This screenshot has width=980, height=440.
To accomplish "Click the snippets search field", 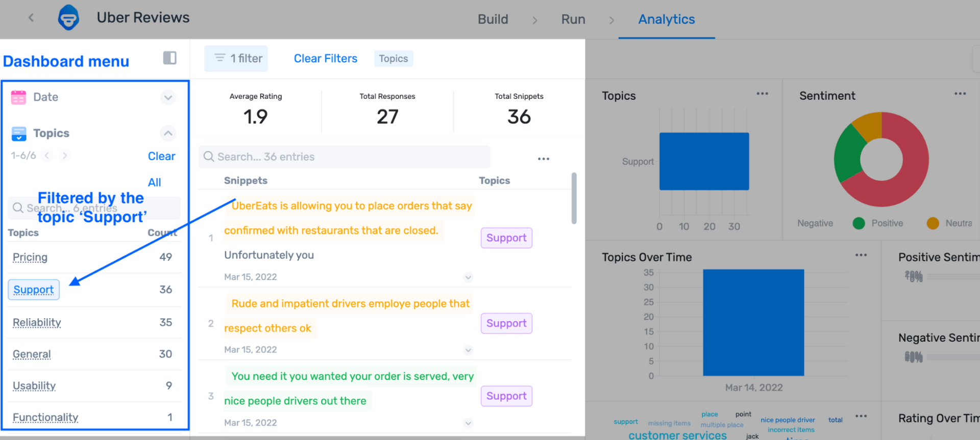I will [x=344, y=157].
